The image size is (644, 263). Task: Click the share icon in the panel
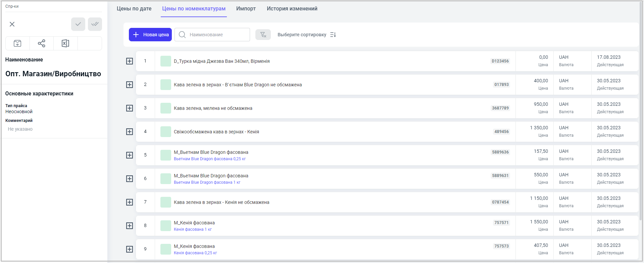pyautogui.click(x=42, y=43)
